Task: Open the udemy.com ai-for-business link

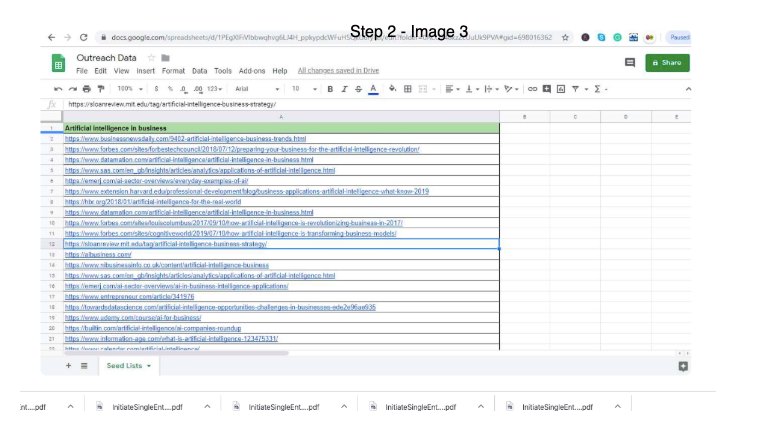Action: point(133,318)
